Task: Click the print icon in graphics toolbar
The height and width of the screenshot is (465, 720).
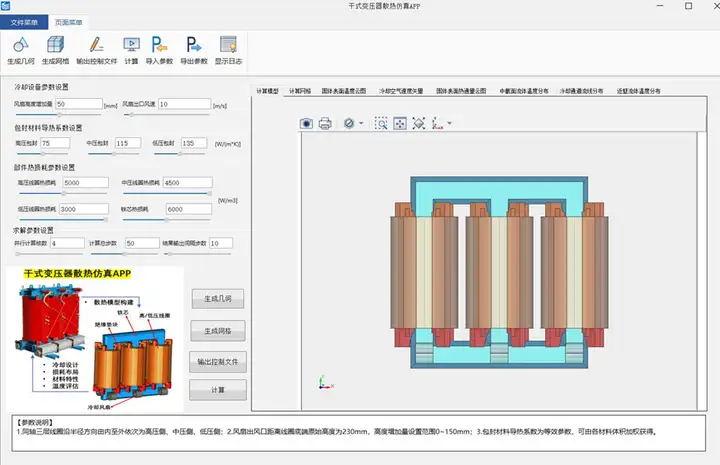Action: pyautogui.click(x=325, y=123)
